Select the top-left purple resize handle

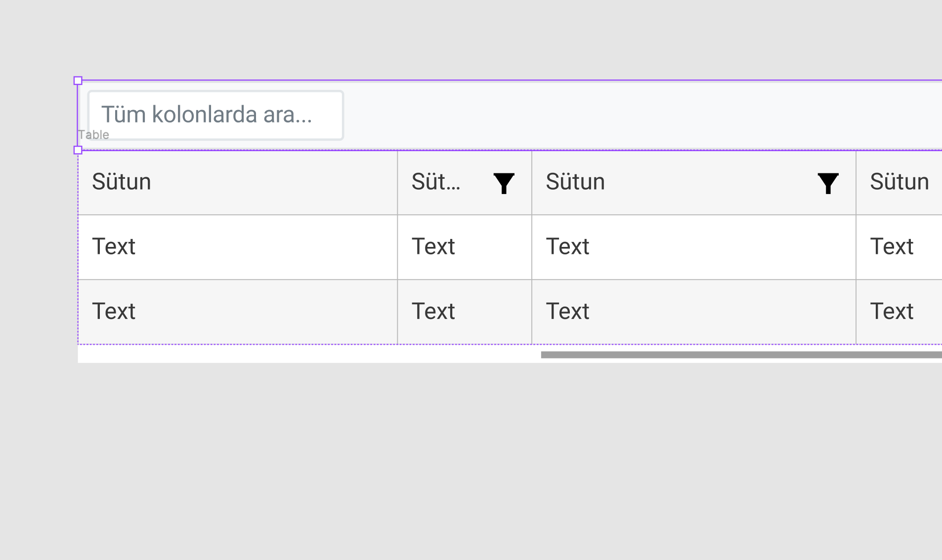[x=78, y=80]
